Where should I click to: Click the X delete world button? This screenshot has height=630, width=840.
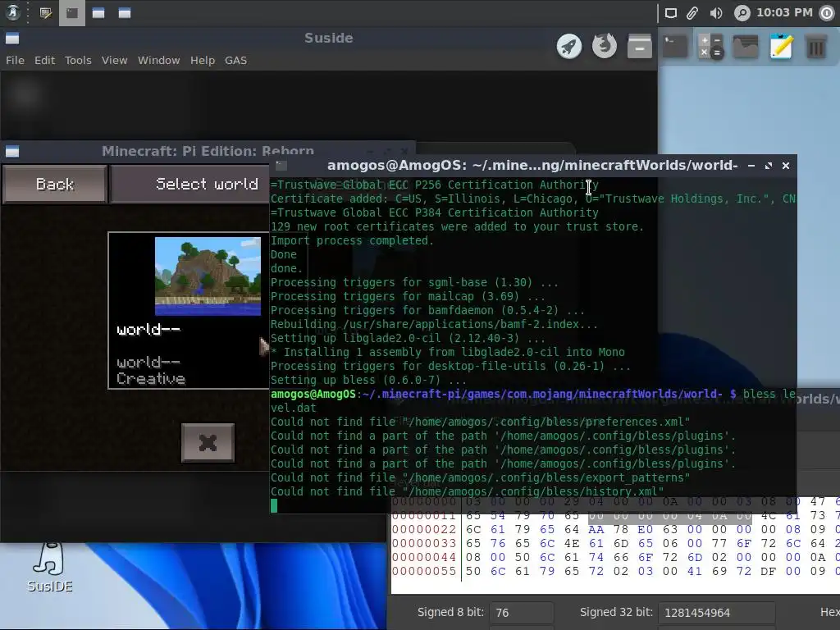[x=208, y=442]
